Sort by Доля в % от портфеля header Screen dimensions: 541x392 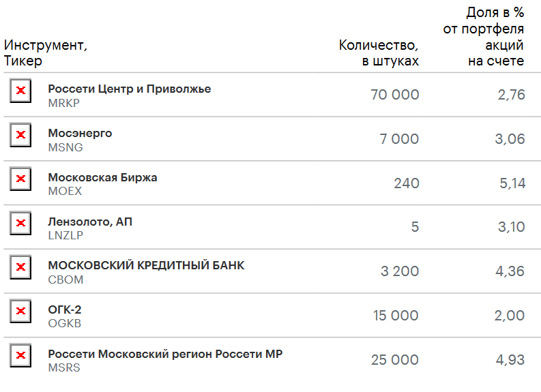coord(484,37)
